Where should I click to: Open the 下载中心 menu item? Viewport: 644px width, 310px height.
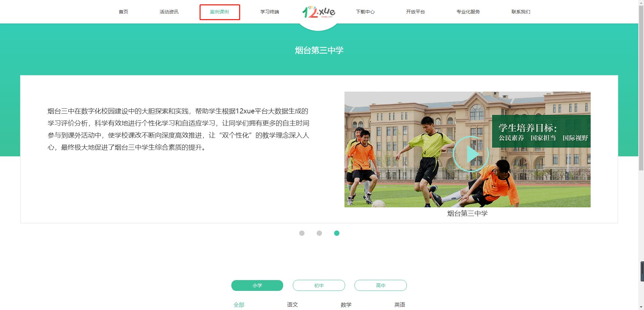(365, 12)
